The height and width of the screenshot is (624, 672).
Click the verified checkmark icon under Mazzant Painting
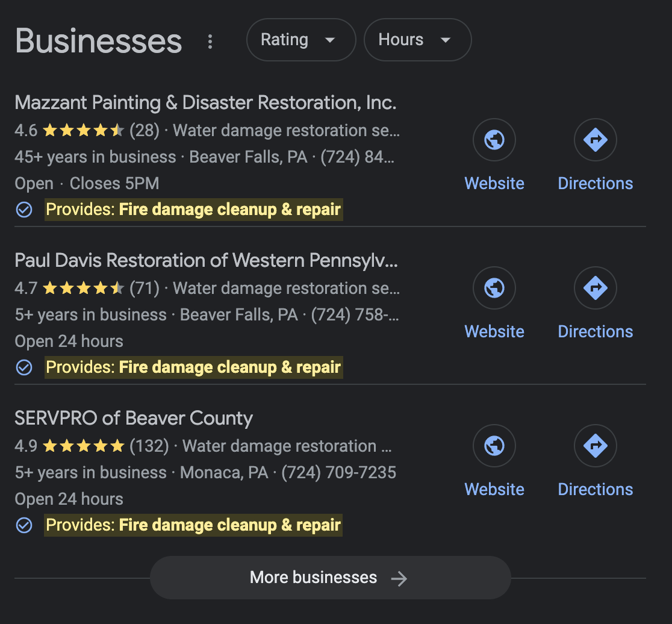(x=24, y=210)
